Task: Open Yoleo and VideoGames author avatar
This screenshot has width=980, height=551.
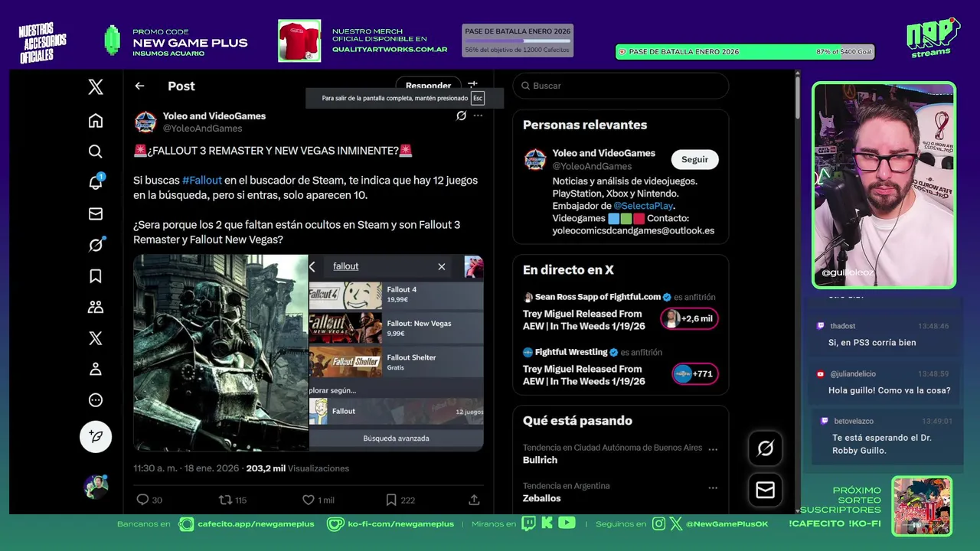Action: [x=145, y=122]
